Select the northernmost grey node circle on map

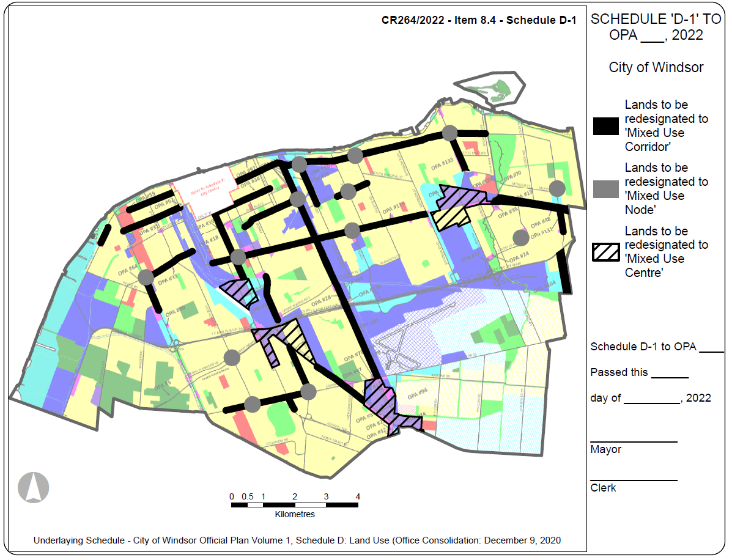pyautogui.click(x=449, y=133)
